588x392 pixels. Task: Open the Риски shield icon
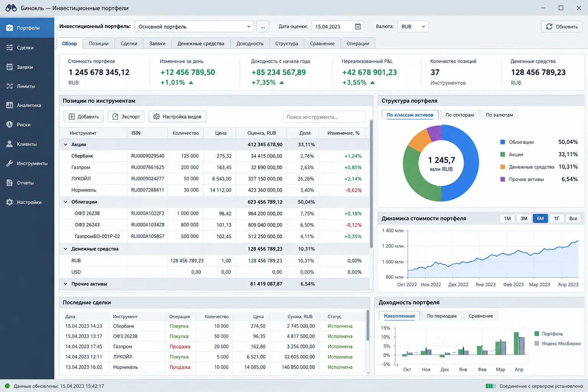pos(10,124)
